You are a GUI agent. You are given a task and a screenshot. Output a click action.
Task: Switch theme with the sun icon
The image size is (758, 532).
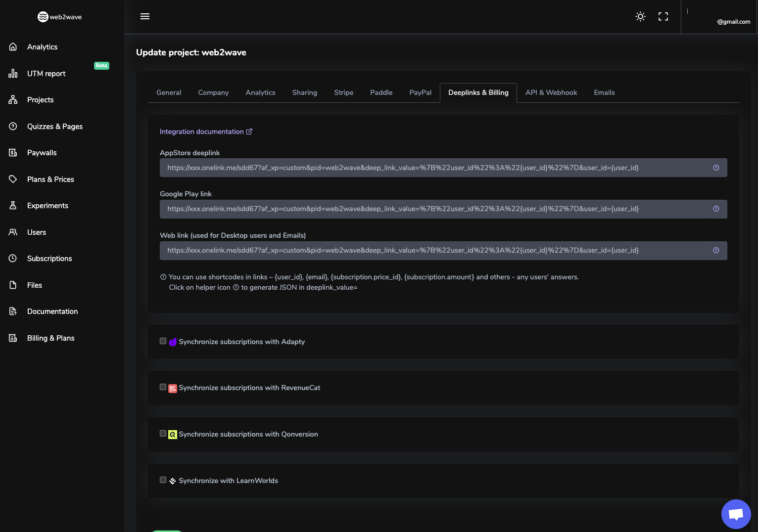pos(640,16)
